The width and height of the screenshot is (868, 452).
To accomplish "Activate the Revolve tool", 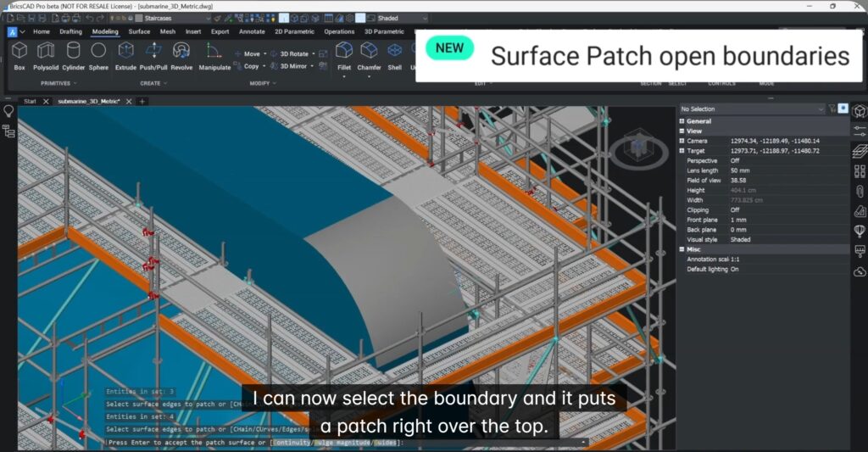I will click(181, 56).
